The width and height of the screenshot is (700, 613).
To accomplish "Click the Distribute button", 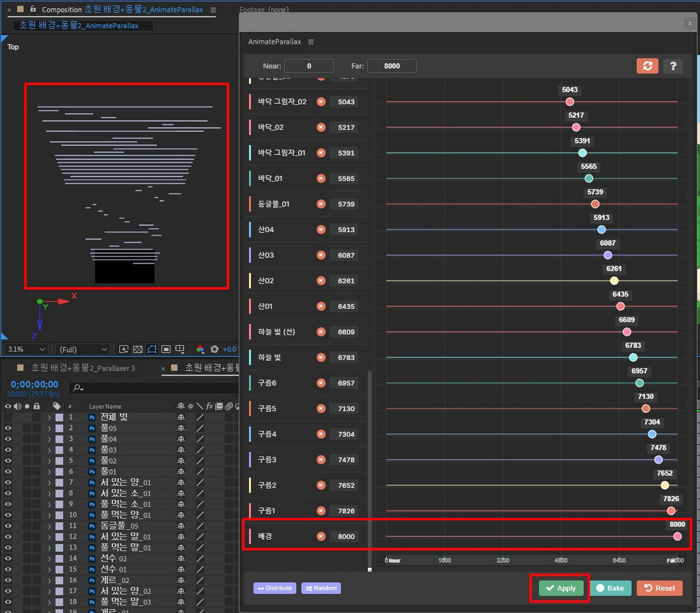I will coord(275,588).
